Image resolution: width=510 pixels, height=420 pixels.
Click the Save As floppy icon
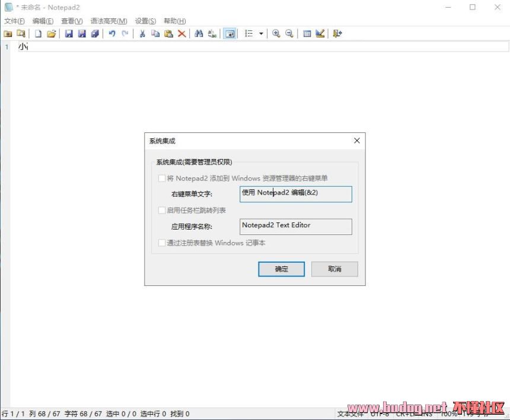coord(82,33)
